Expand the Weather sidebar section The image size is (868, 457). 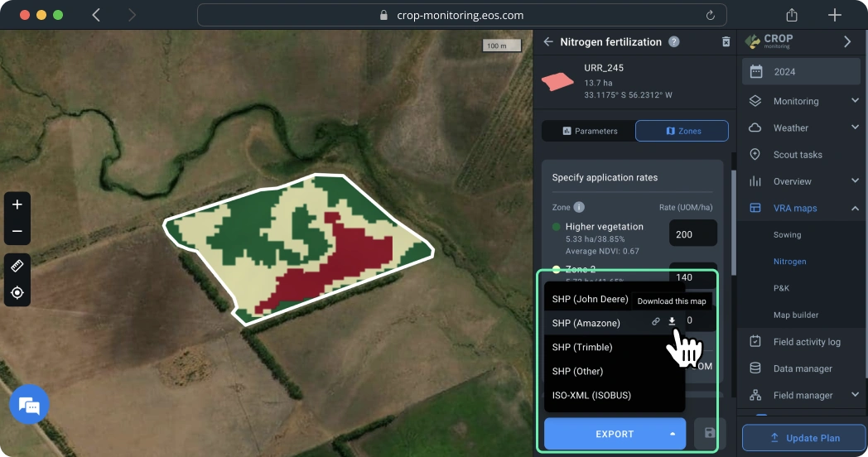pyautogui.click(x=855, y=127)
